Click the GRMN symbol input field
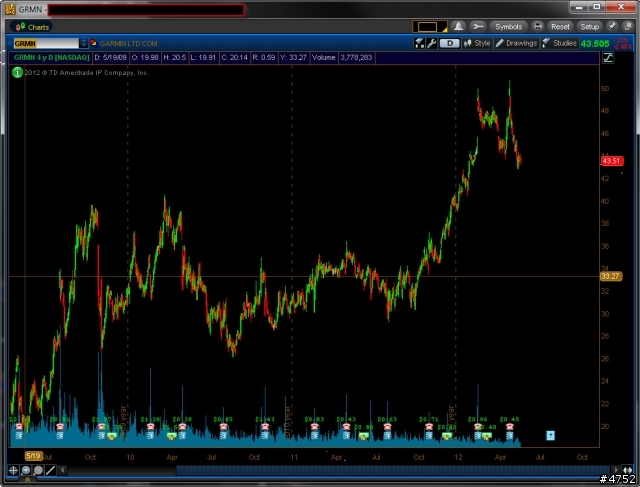The image size is (640, 487). (46, 43)
